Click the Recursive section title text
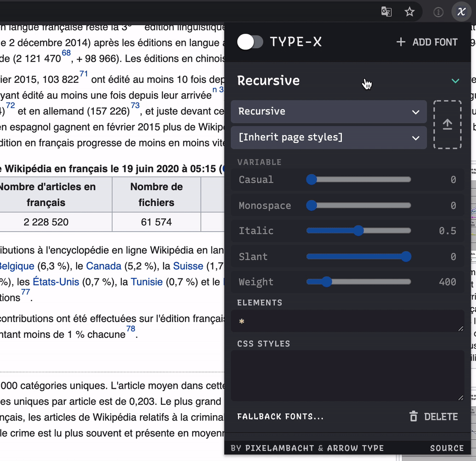This screenshot has height=461, width=476. point(268,81)
